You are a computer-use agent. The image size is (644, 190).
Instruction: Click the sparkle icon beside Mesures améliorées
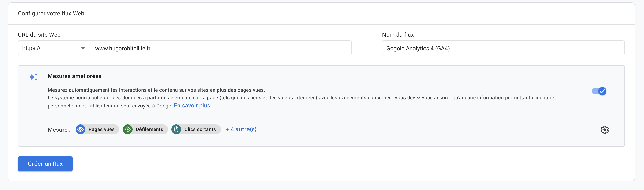[33, 77]
